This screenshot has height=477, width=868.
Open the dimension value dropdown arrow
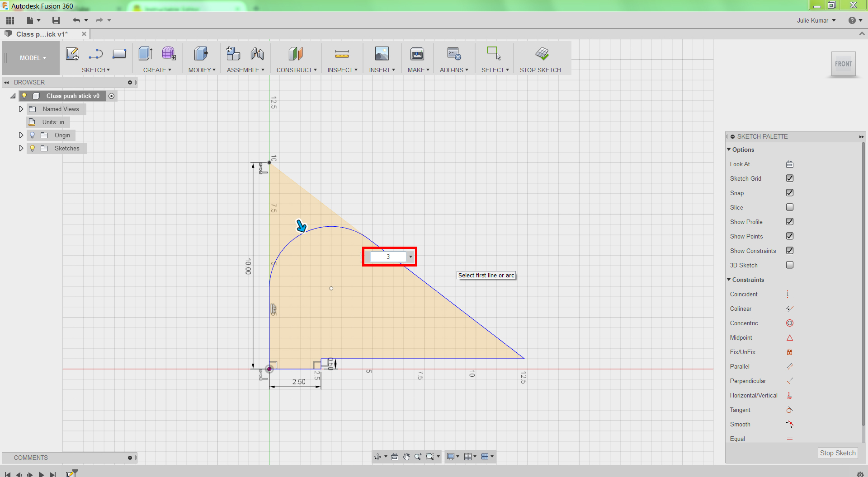point(410,257)
